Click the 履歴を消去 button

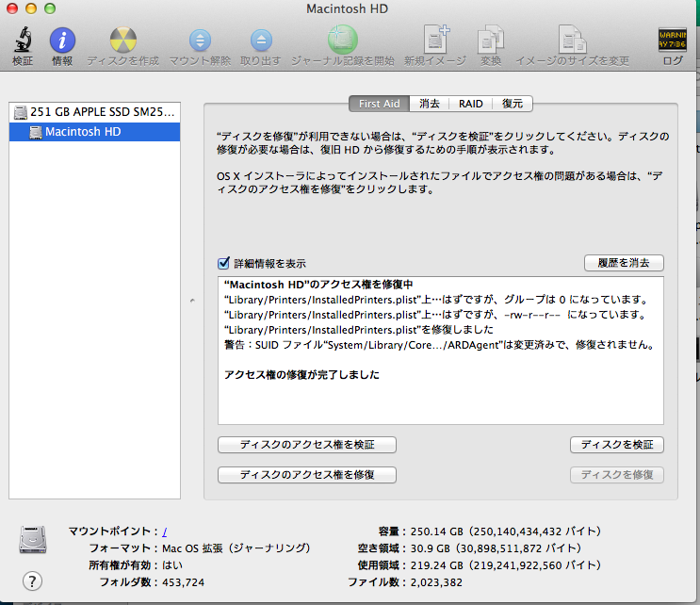click(624, 263)
